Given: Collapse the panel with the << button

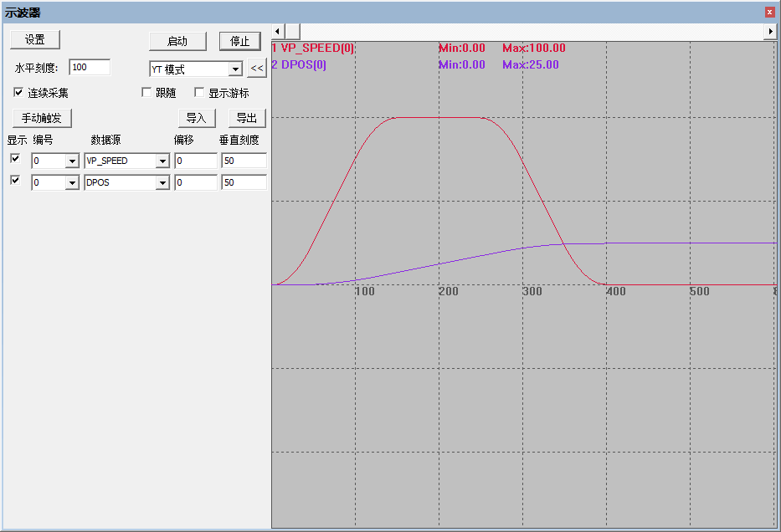Looking at the screenshot, I should click(257, 68).
